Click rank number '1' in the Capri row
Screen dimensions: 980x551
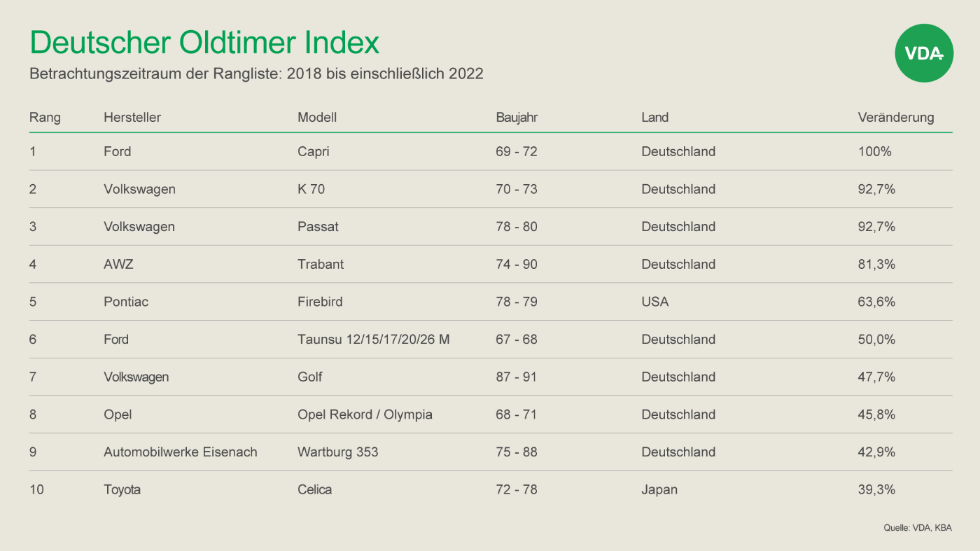[x=32, y=151]
